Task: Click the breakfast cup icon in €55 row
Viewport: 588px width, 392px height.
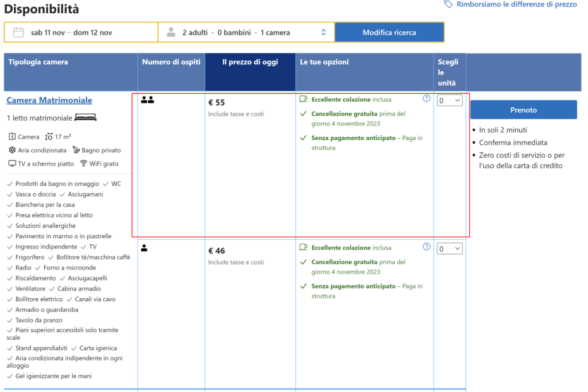Action: 304,99
